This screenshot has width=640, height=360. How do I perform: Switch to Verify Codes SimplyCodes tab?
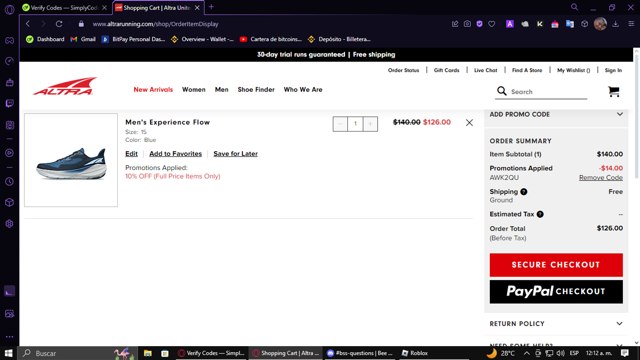[x=64, y=7]
